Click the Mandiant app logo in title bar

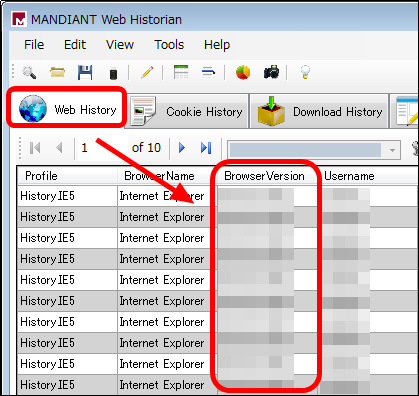pyautogui.click(x=18, y=19)
